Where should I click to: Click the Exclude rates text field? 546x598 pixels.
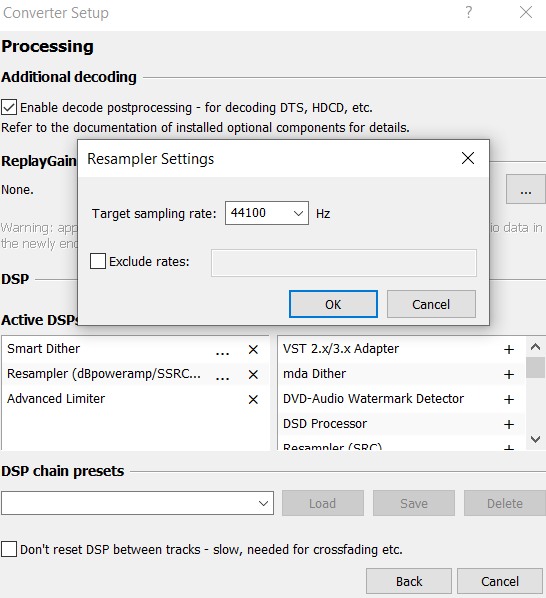coord(344,263)
